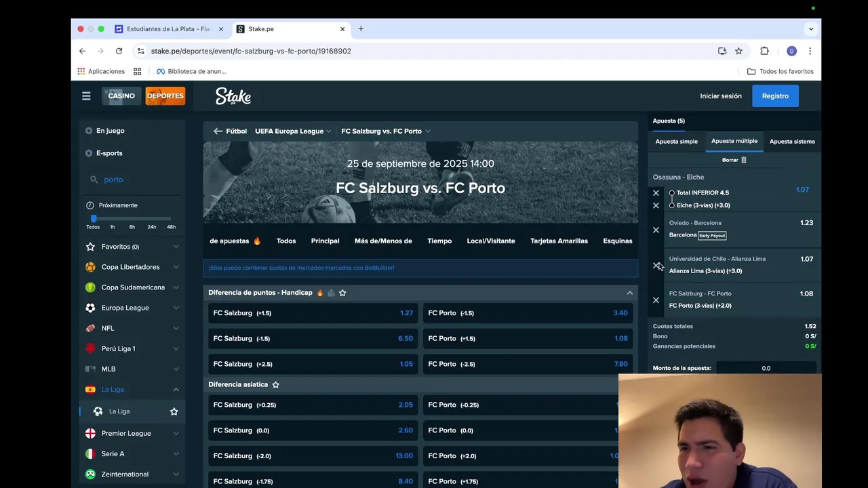868x488 pixels.
Task: Select the Principal market tab
Action: pyautogui.click(x=325, y=241)
